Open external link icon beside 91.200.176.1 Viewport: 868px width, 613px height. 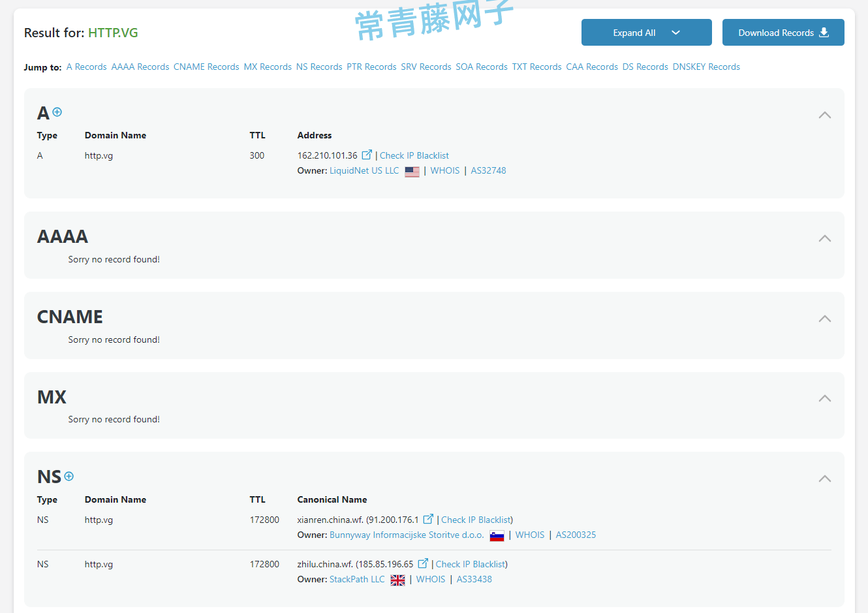(428, 519)
